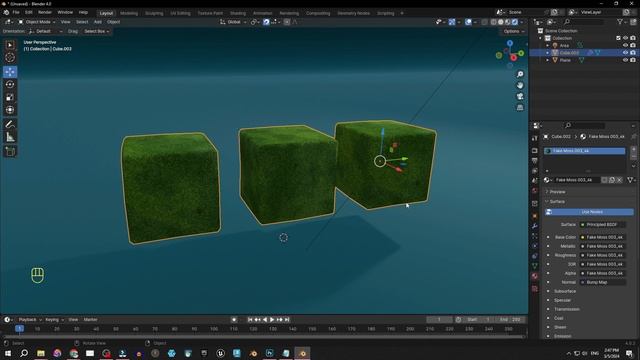Select the Cursor tool
640x360 pixels.
10,58
